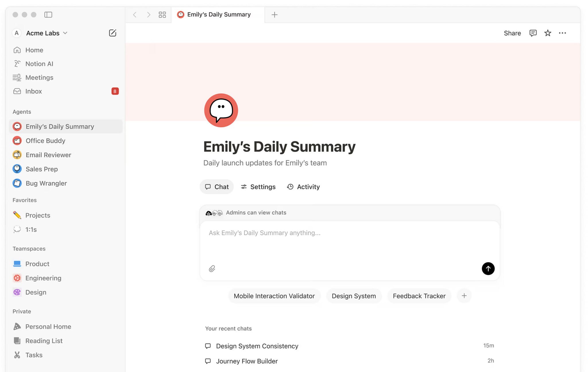The image size is (588, 372).
Task: Open the compose new page icon
Action: point(113,33)
